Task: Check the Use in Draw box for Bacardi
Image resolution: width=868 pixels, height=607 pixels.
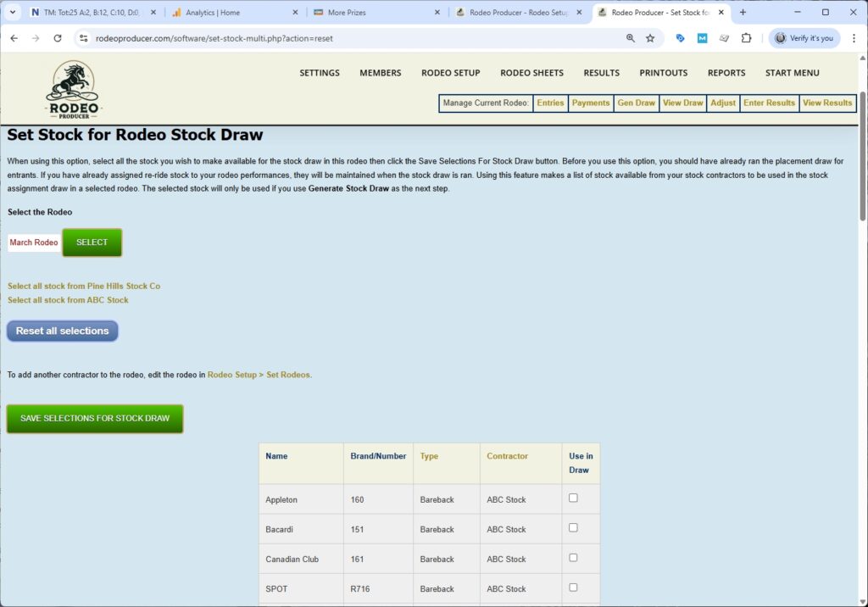Action: click(x=571, y=528)
